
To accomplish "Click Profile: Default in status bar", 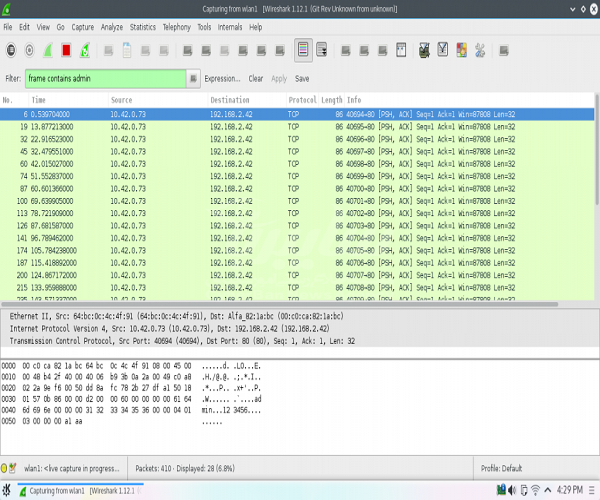I will (501, 468).
